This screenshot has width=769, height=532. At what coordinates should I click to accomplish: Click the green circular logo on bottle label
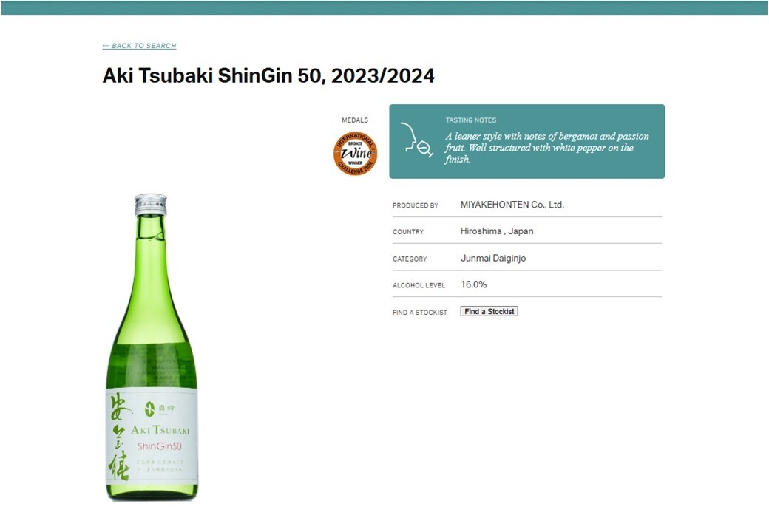coord(149,409)
